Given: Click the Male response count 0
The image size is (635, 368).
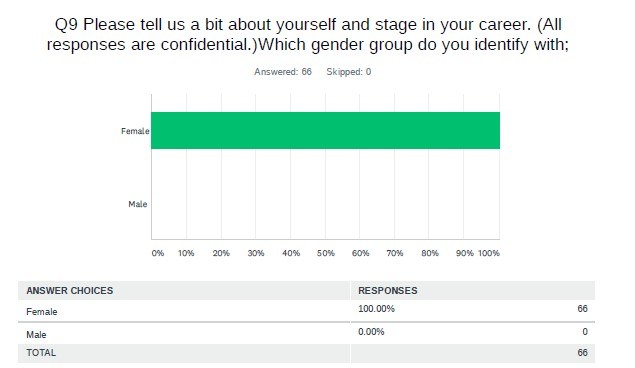Looking at the screenshot, I should (x=585, y=332).
